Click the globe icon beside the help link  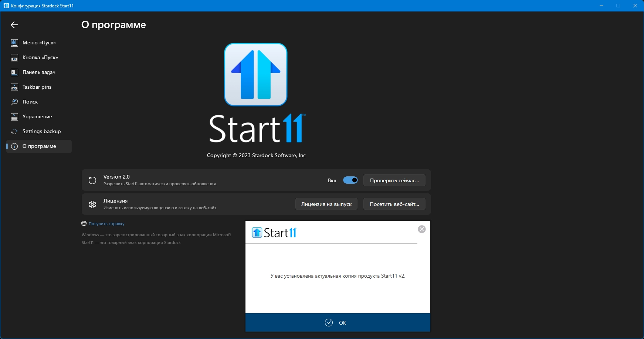(84, 224)
